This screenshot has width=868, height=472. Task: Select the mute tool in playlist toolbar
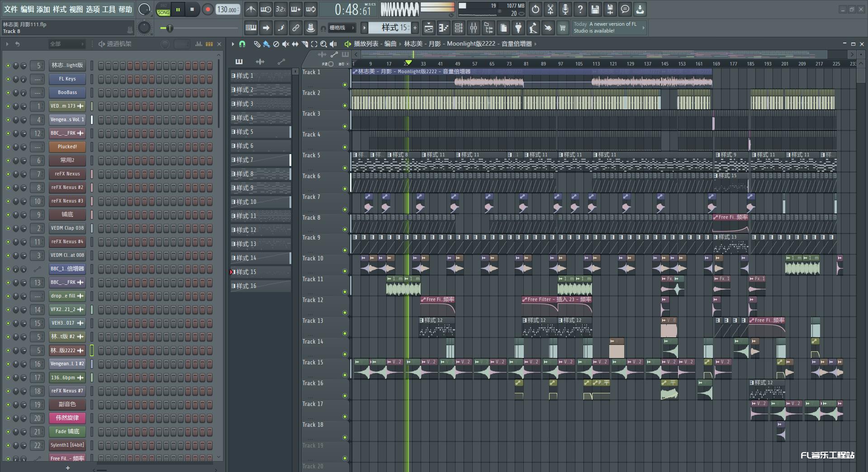click(285, 44)
